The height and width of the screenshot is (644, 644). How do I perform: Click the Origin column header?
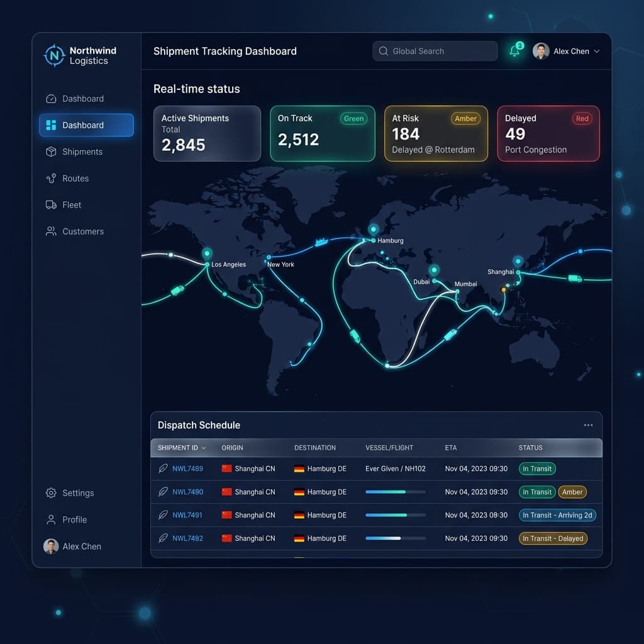pos(232,448)
